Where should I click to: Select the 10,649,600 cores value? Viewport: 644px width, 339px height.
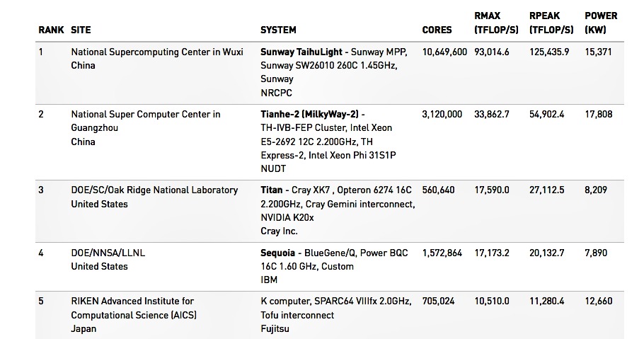click(444, 52)
